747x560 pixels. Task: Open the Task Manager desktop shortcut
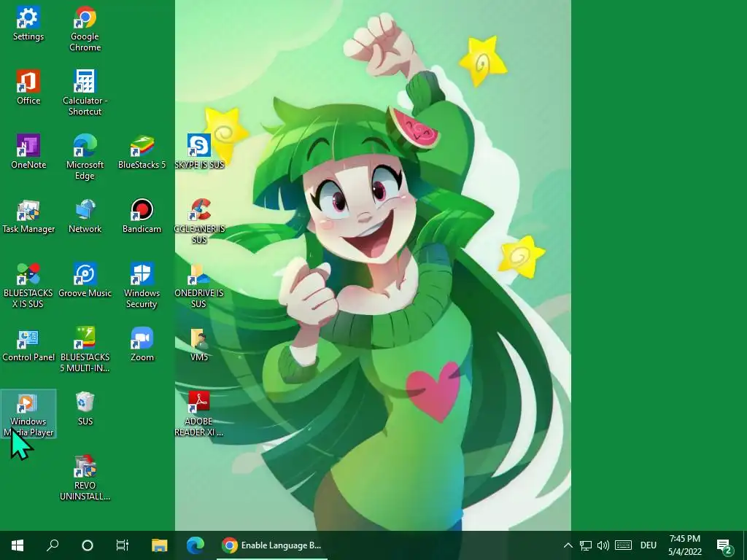pos(28,216)
